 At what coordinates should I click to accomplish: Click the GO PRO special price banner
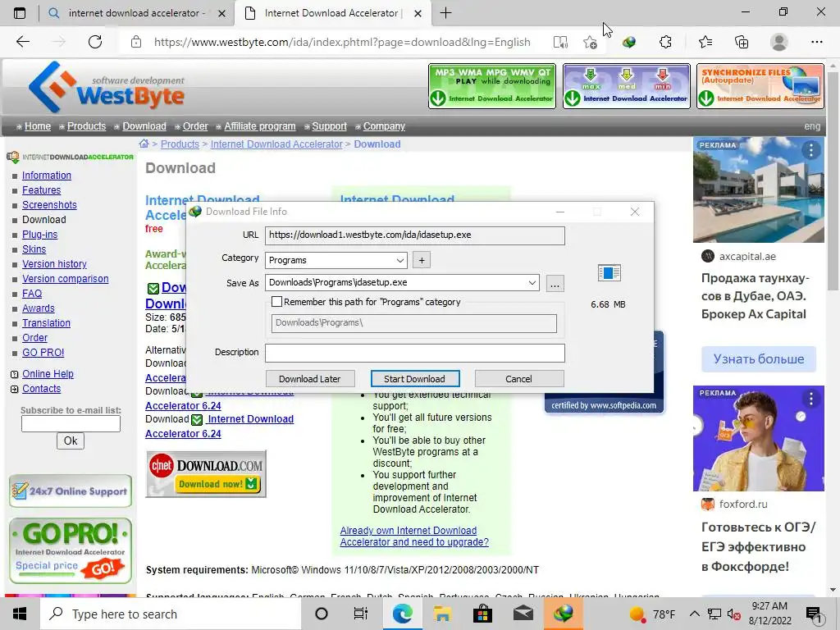click(71, 550)
